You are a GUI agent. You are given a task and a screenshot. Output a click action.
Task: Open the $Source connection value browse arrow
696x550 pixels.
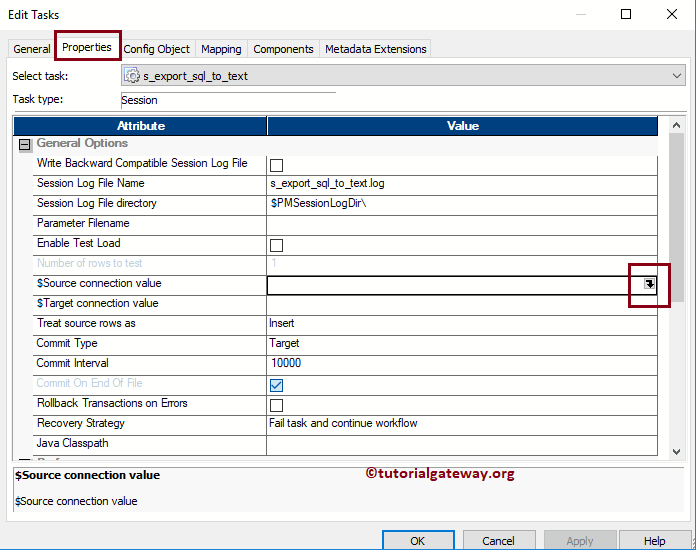coord(649,284)
